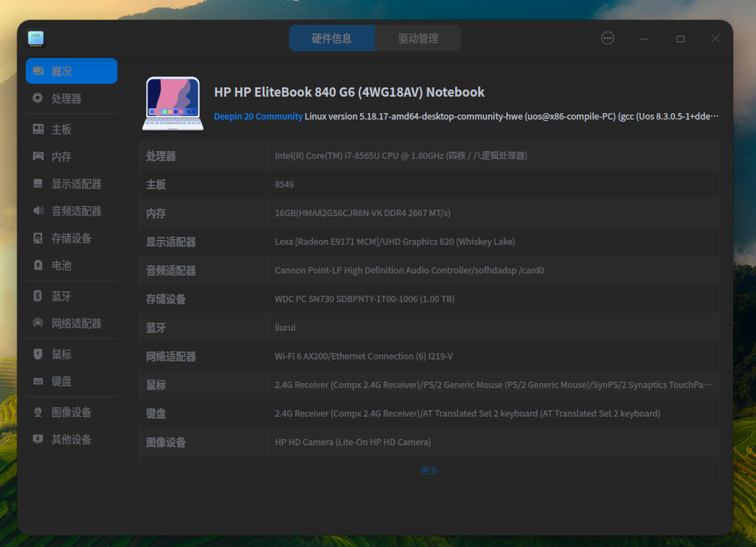Close the device manager window

715,39
